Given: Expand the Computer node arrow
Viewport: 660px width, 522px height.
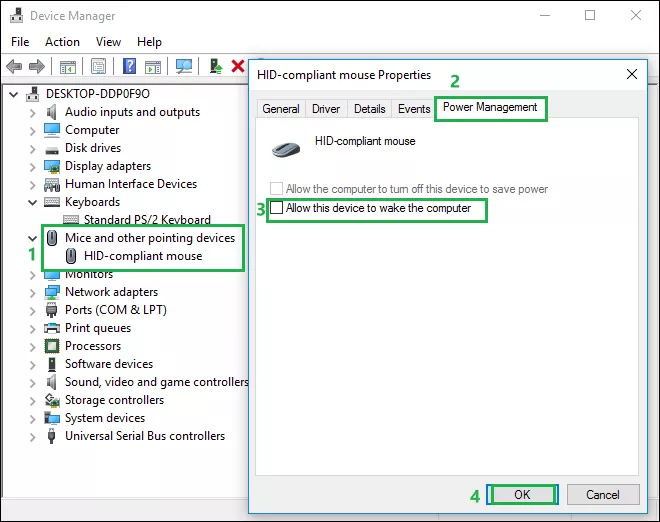Looking at the screenshot, I should coord(32,131).
